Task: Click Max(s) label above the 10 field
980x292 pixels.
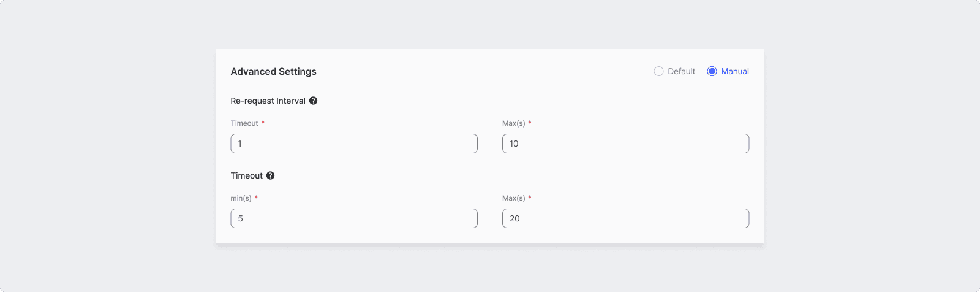Action: tap(514, 123)
